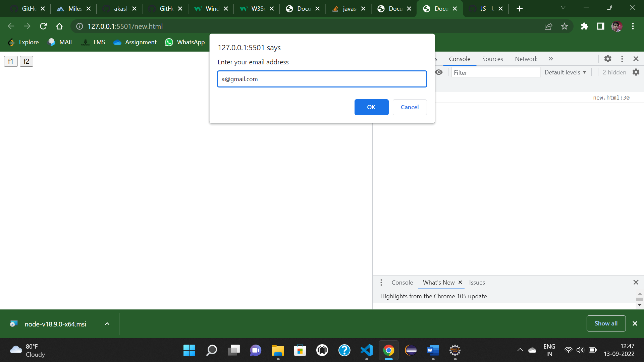Open File Explorer from taskbar
Image resolution: width=644 pixels, height=362 pixels.
[x=278, y=351]
